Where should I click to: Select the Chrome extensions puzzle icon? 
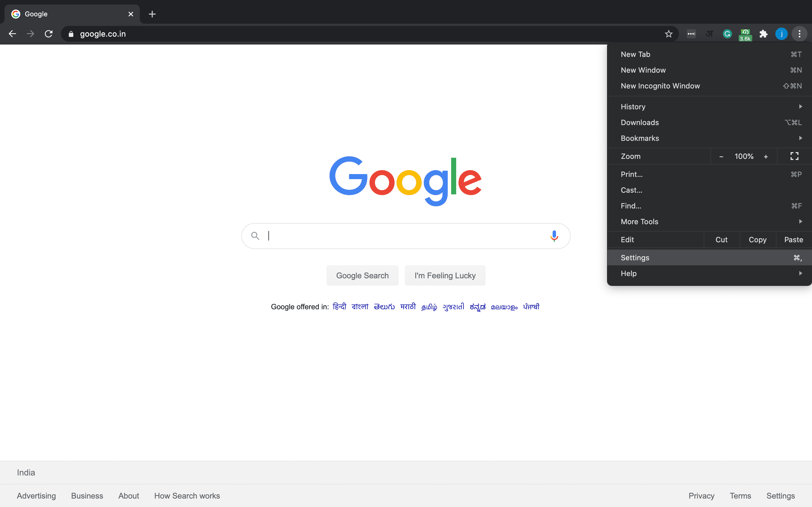coord(764,33)
